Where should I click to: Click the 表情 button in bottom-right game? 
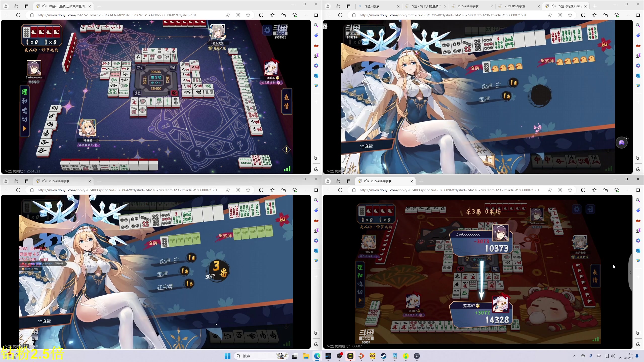(x=595, y=276)
